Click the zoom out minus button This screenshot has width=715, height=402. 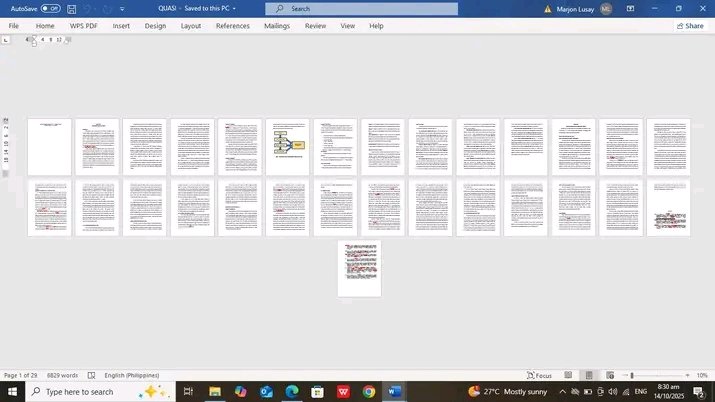tap(624, 375)
